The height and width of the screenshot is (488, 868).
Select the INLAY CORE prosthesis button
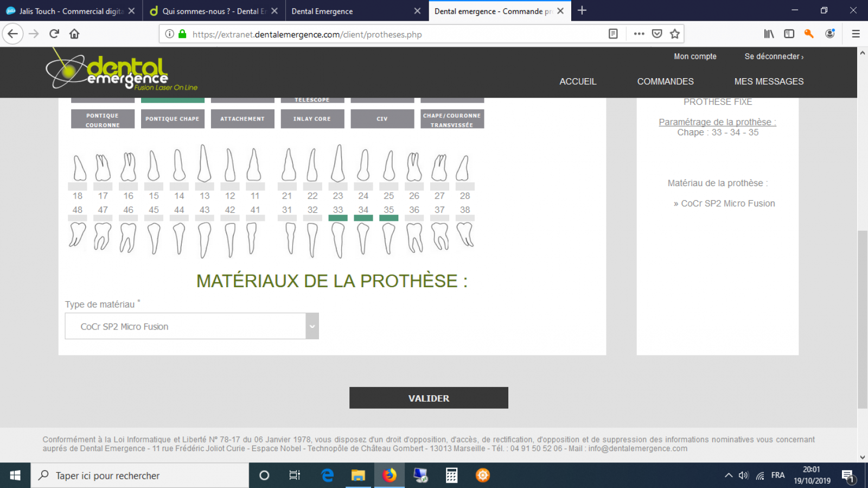coord(312,119)
